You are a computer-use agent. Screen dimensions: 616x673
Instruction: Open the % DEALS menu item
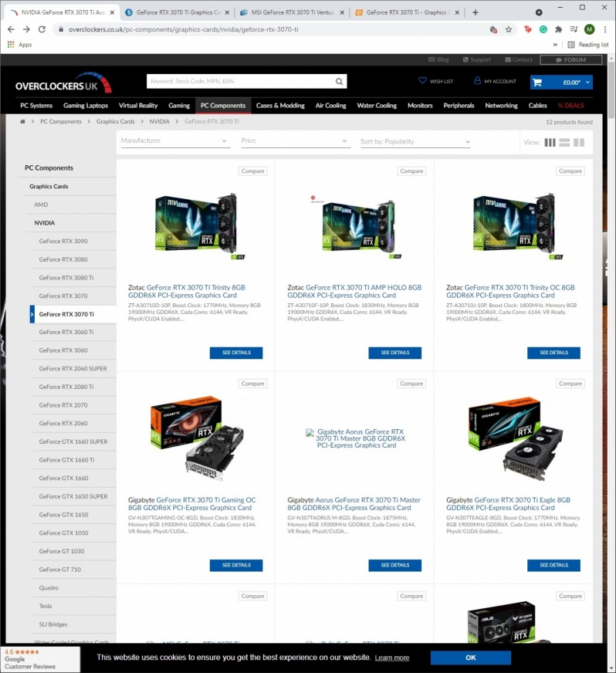pos(571,106)
